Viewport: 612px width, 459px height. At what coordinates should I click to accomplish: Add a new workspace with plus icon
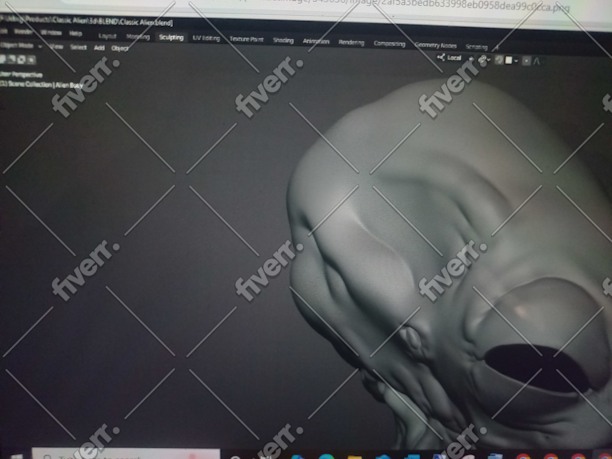point(496,48)
